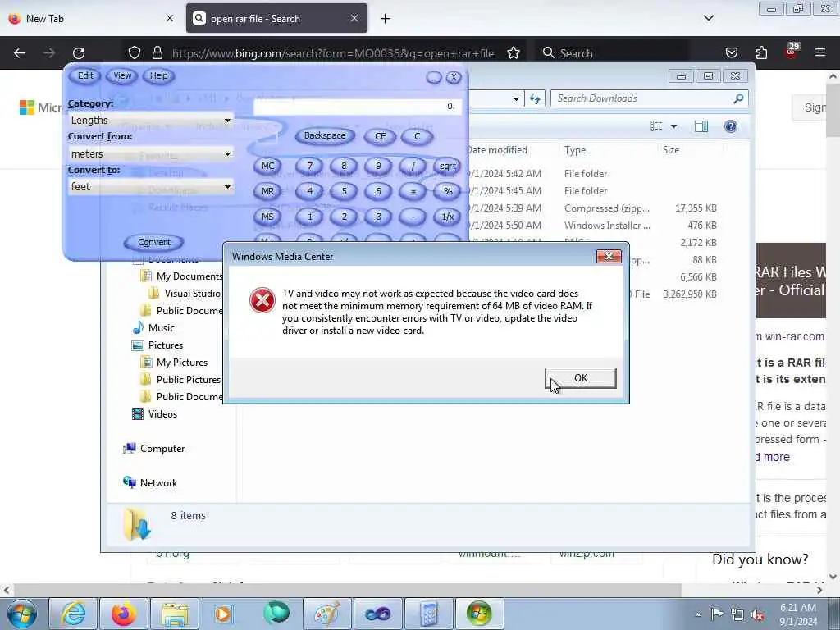Click the MC memory clear button
This screenshot has width=840, height=630.
click(x=267, y=166)
